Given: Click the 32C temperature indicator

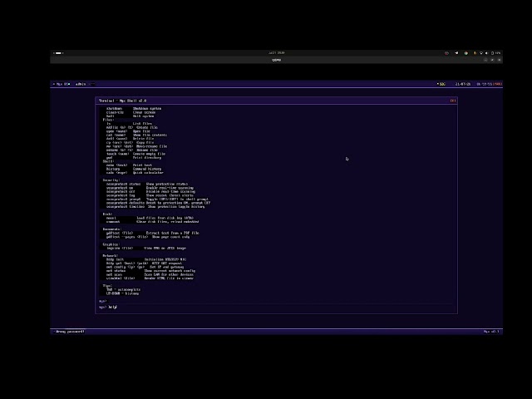Looking at the screenshot, I should click(441, 84).
